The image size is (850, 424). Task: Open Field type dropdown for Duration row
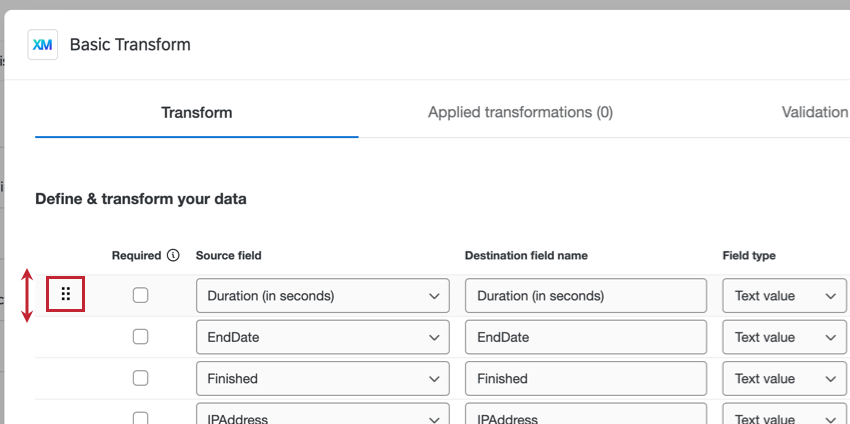coord(785,296)
